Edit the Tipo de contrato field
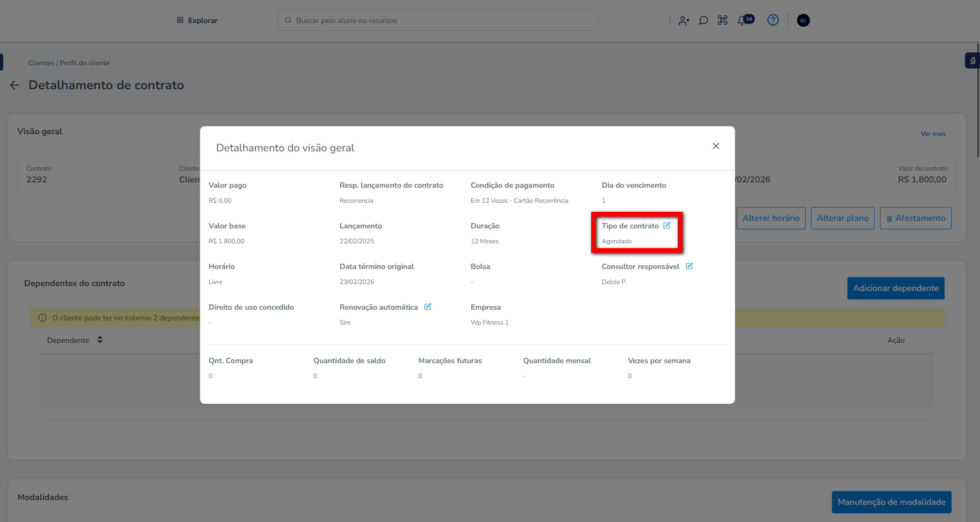 [x=667, y=226]
